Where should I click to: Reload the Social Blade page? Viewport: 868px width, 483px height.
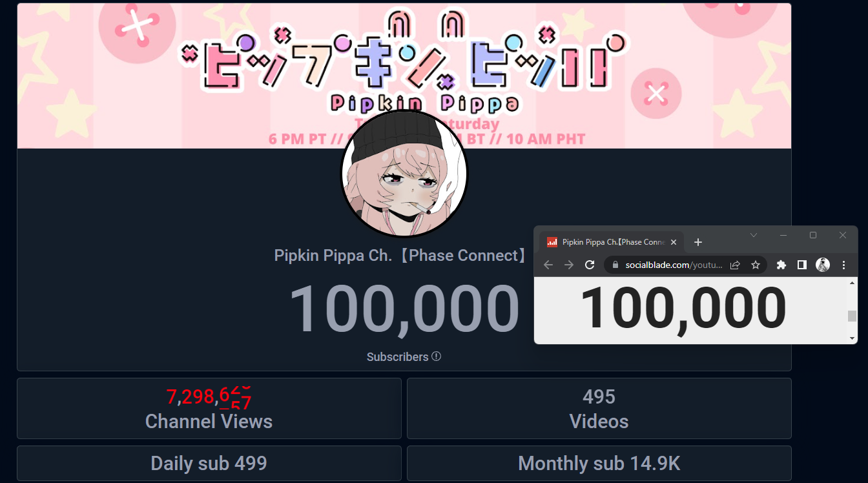coord(590,265)
